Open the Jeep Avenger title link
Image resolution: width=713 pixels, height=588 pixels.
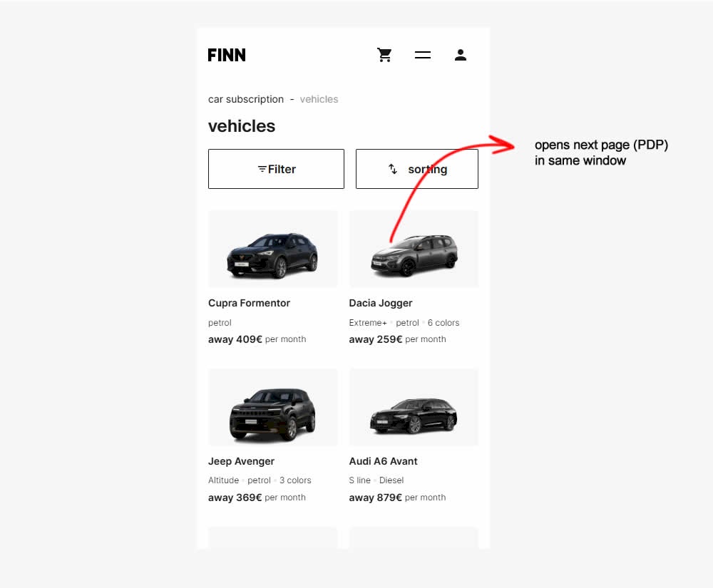241,461
